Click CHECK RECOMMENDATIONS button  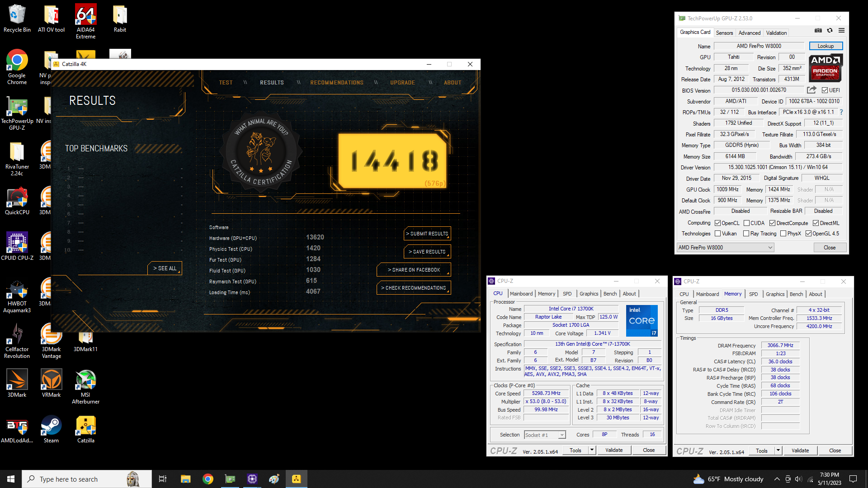(414, 288)
